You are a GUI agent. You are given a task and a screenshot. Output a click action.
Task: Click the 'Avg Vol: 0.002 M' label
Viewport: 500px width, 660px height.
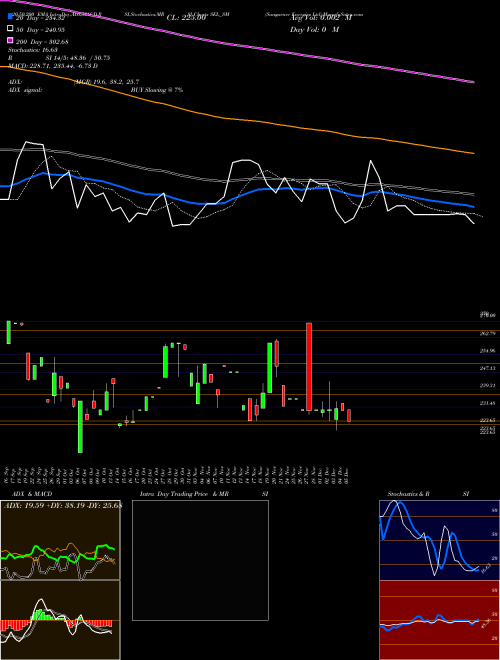coord(321,18)
